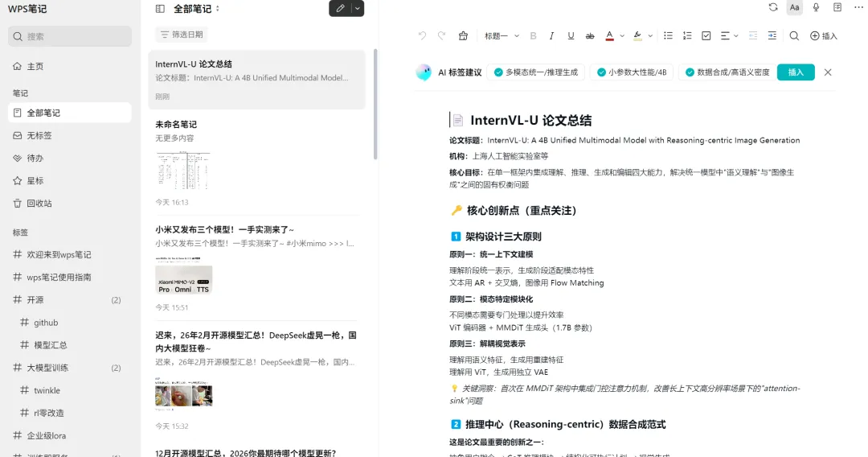
Task: Open the highlight color dropdown arrow
Action: (650, 36)
